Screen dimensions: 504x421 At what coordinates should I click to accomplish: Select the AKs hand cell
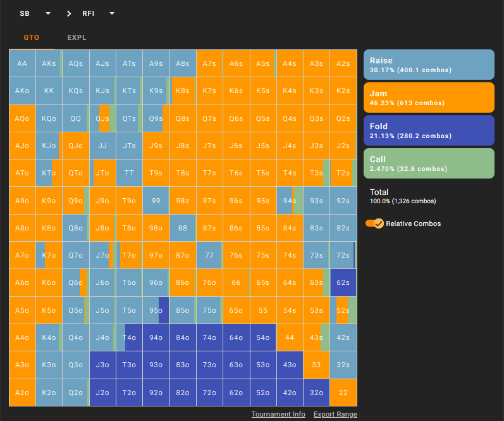pos(49,63)
